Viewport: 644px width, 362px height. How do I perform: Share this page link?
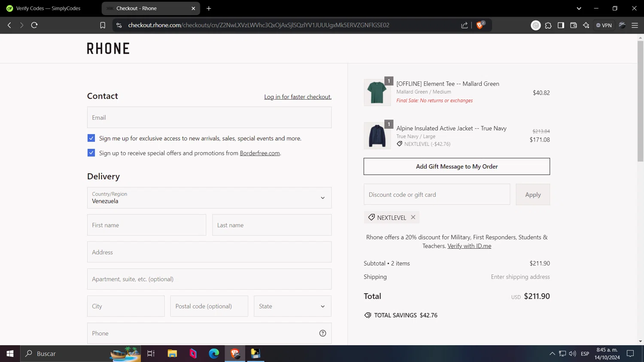(x=465, y=25)
